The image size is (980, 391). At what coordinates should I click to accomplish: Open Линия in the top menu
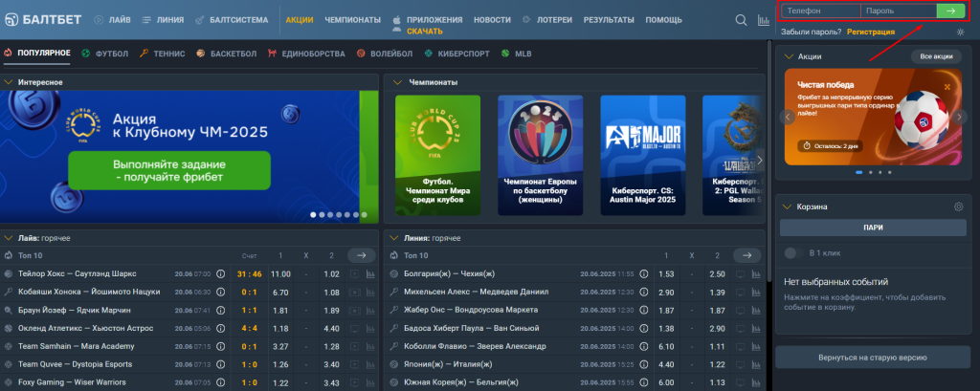(163, 20)
